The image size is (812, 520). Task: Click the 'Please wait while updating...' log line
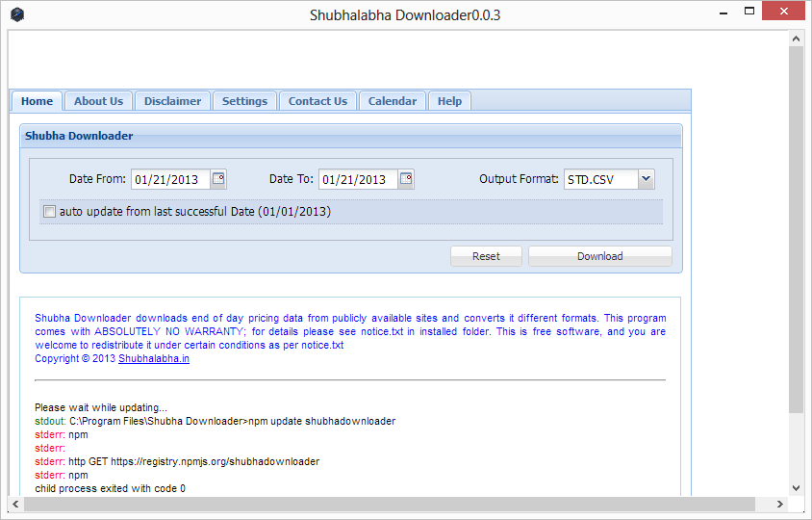(x=101, y=407)
